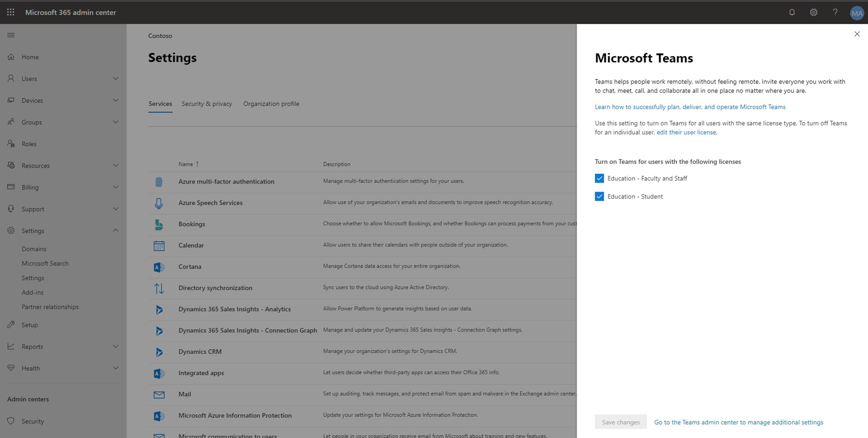Click Learn how to plan Microsoft Teams link
The height and width of the screenshot is (438, 868).
coord(690,107)
